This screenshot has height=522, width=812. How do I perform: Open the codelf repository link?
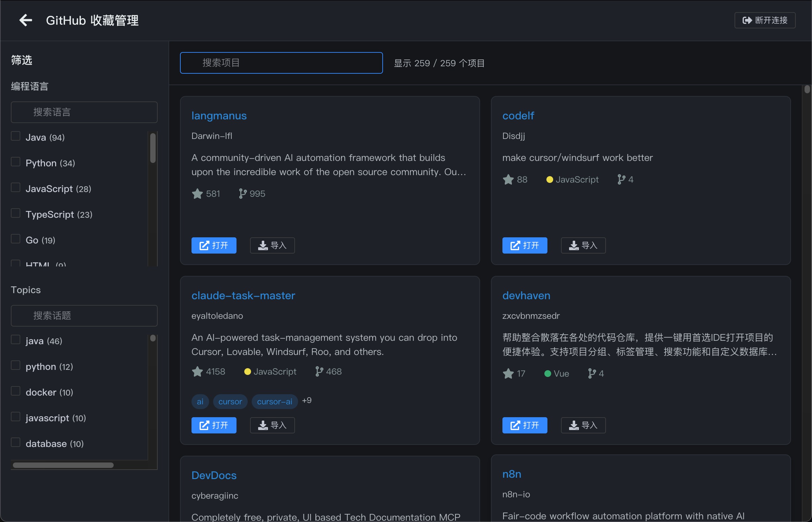(x=518, y=116)
